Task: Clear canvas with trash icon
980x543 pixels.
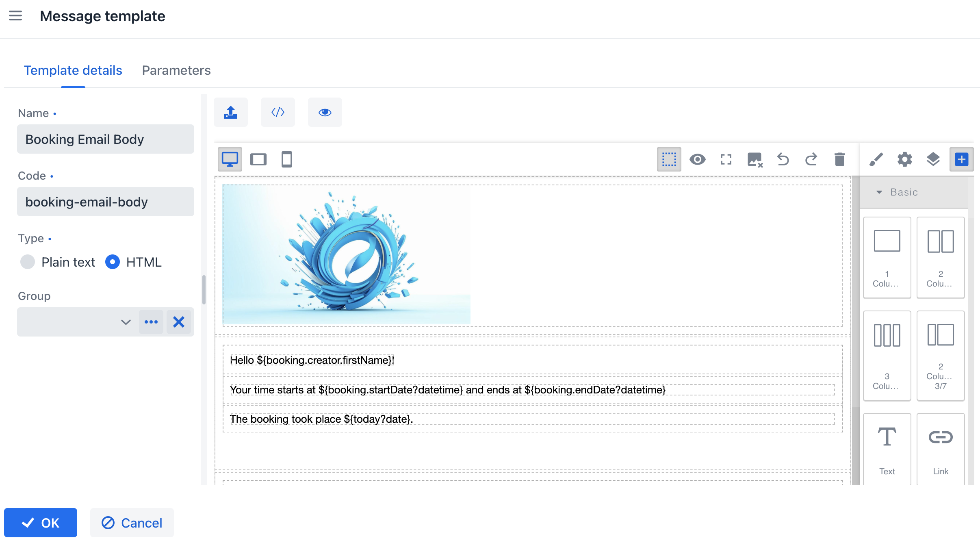Action: [x=839, y=159]
